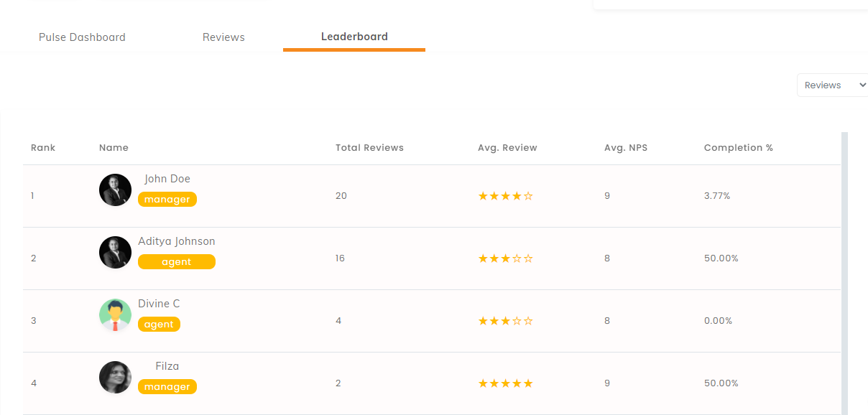Click the agent badge under Divine C
Viewport: 868px width, 415px height.
159,325
